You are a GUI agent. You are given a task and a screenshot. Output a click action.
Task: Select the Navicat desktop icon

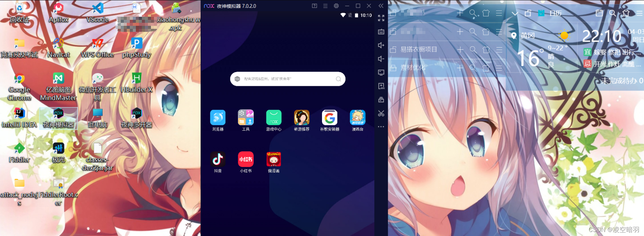pos(59,48)
